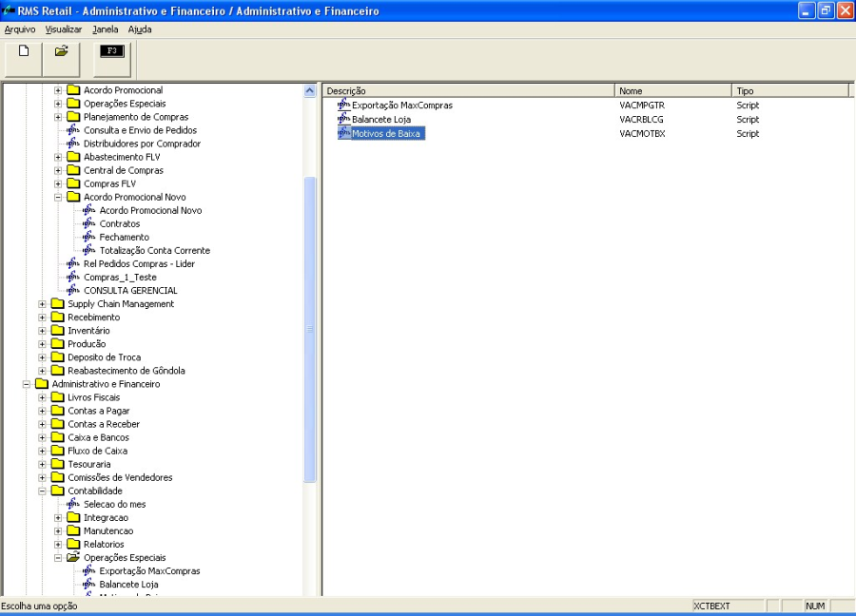Click the tree panel vertical scrollbar thumb
Viewport: 856px width, 616px height.
click(309, 329)
